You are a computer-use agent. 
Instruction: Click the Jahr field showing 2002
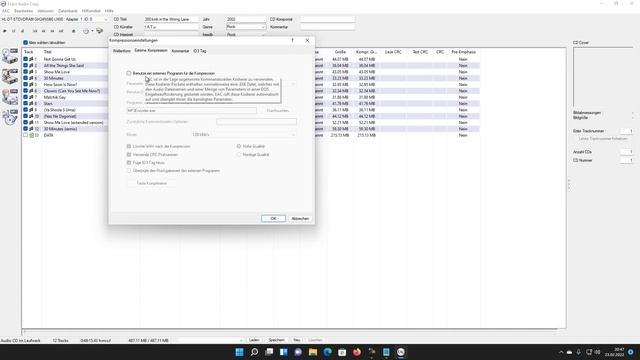click(x=246, y=19)
